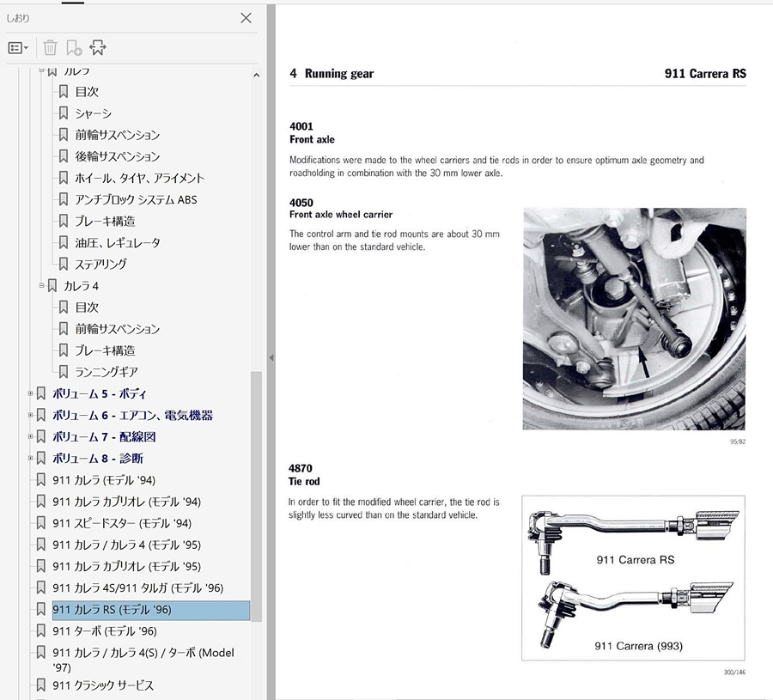
Task: Open the ランニングギア bookmark
Action: click(x=107, y=372)
